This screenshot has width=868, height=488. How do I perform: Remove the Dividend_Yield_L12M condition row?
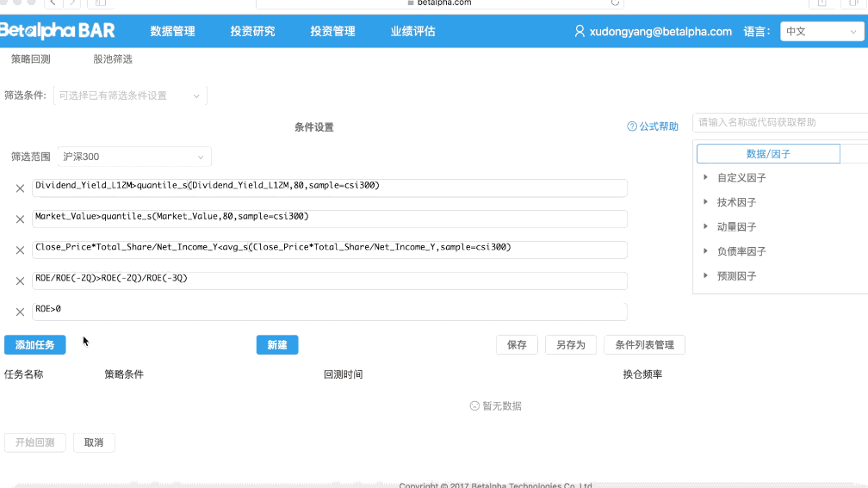pyautogui.click(x=20, y=188)
